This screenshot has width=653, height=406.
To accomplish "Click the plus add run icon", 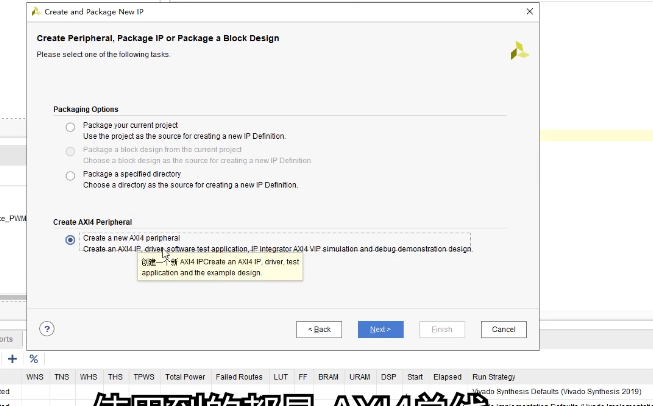I will pos(12,359).
